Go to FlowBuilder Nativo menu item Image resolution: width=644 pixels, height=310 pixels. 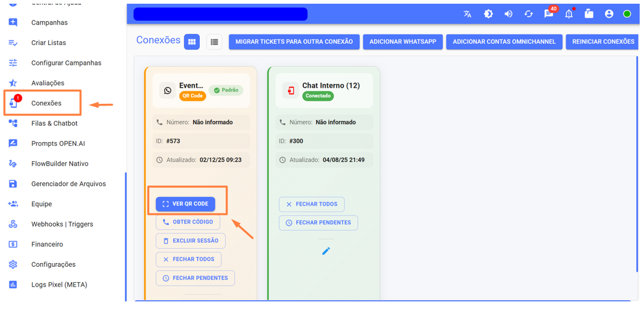click(59, 164)
